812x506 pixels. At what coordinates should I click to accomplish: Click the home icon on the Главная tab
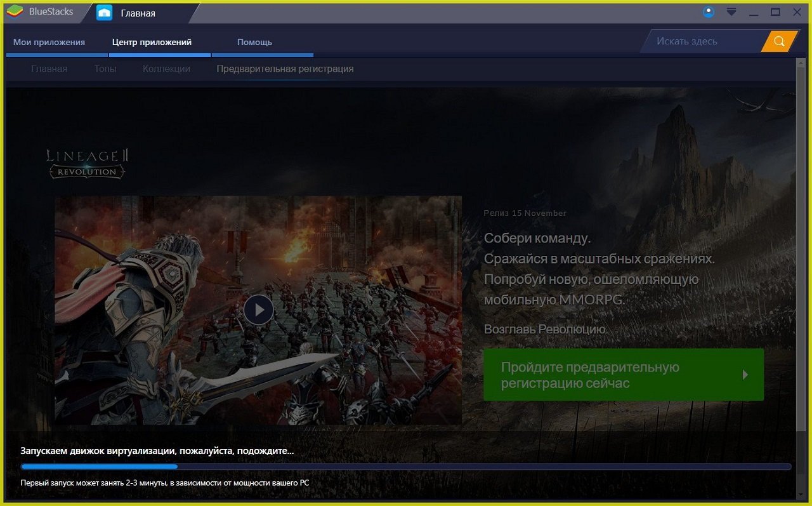click(x=104, y=13)
